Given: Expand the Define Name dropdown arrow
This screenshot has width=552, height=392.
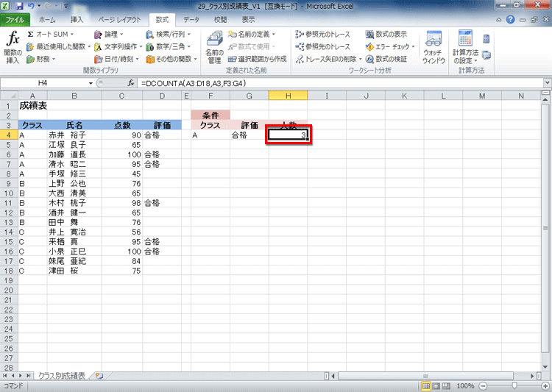Looking at the screenshot, I should pos(273,34).
